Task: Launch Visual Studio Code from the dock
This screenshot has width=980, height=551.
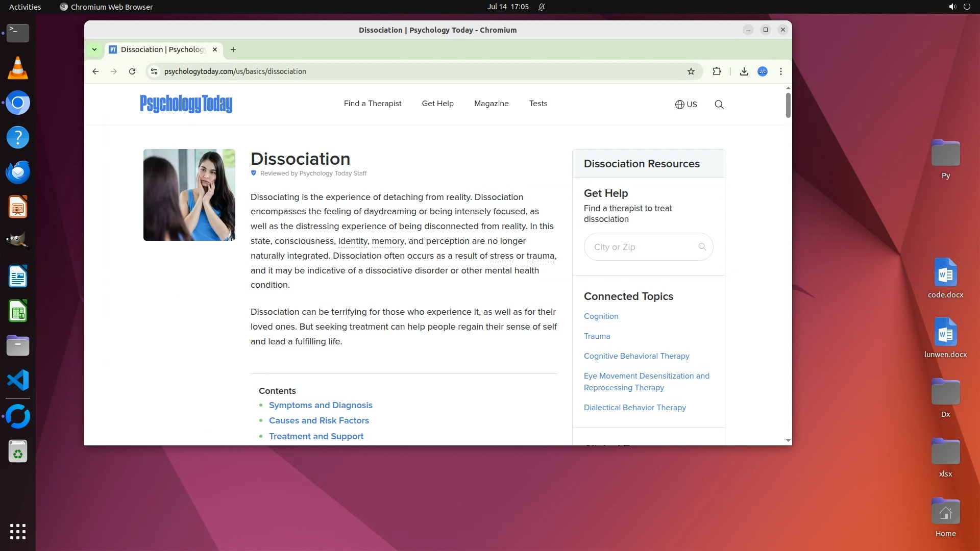Action: (x=18, y=381)
